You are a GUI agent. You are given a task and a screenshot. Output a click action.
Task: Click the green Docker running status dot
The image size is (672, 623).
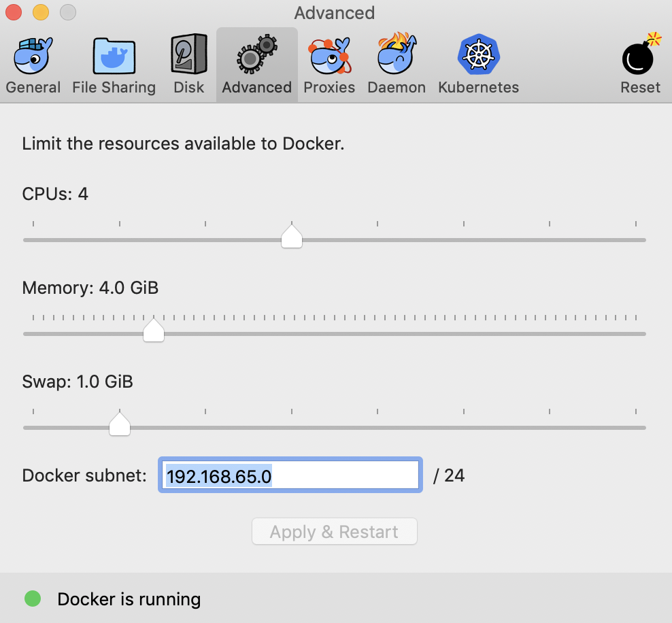[x=33, y=599]
